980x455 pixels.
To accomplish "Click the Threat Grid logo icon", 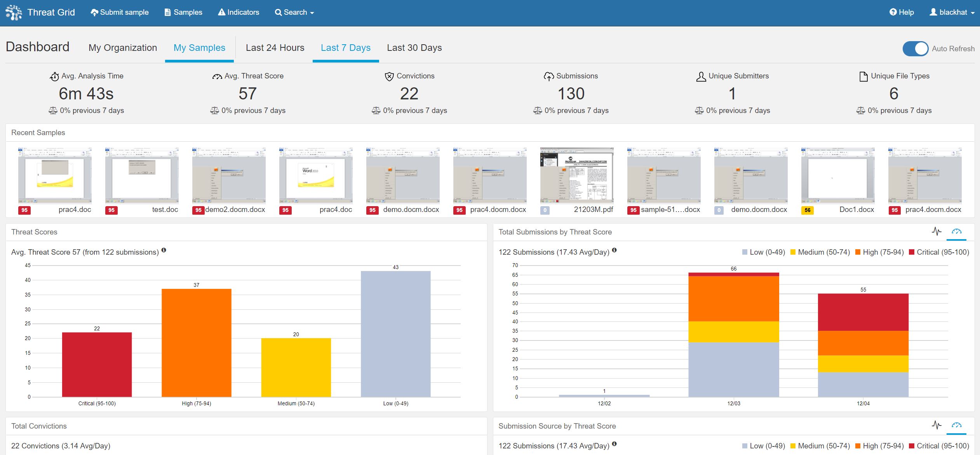I will click(14, 12).
